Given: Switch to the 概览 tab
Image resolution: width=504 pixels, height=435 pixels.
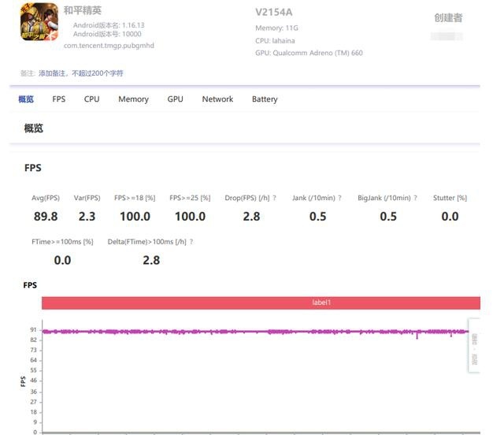Looking at the screenshot, I should pyautogui.click(x=26, y=99).
